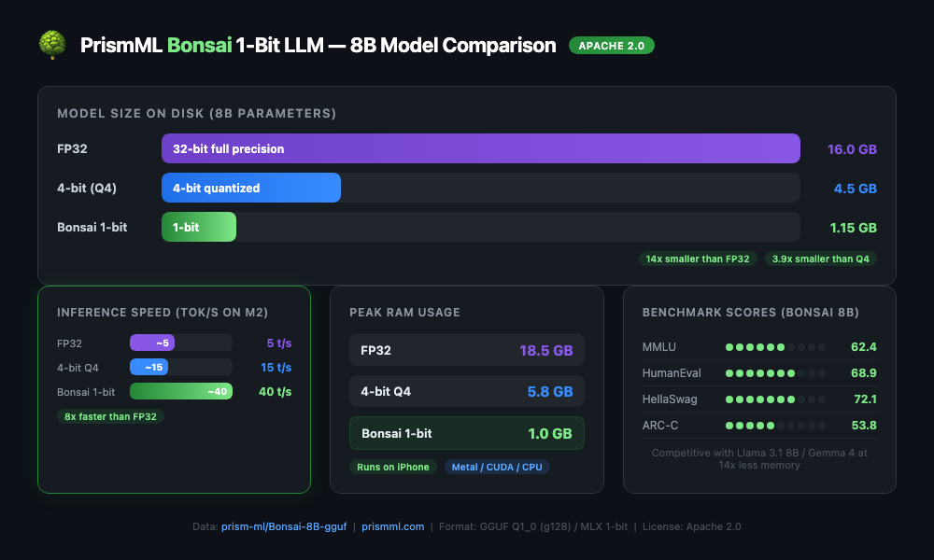Click the word 'Bonsai' in the title
Viewport: 934px width, 560px height.
[199, 45]
